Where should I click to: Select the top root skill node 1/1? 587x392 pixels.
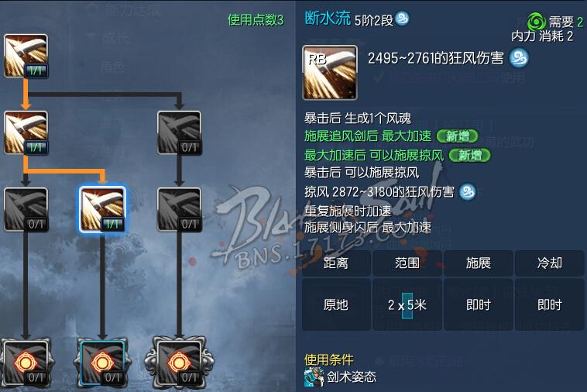coord(26,56)
